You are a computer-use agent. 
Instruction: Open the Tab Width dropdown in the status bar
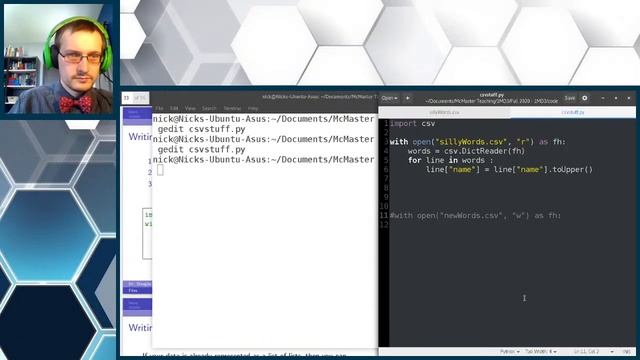[541, 352]
